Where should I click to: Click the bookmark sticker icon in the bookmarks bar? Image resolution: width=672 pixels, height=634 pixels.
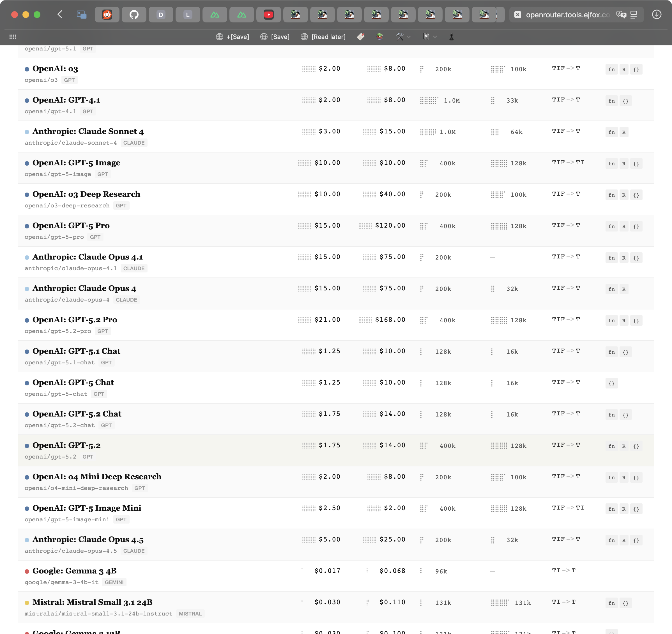tap(360, 36)
